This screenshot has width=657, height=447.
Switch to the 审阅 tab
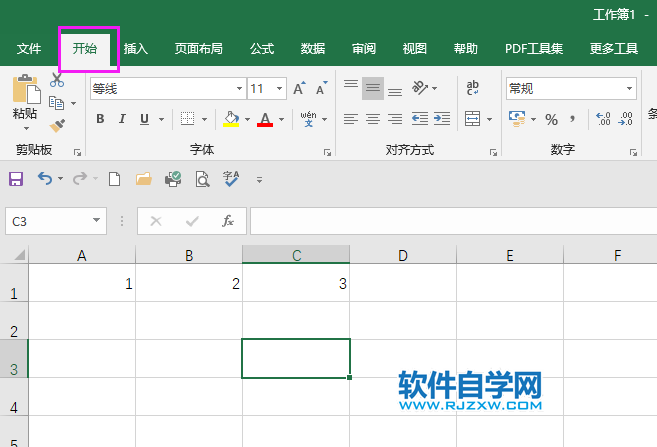tap(364, 49)
